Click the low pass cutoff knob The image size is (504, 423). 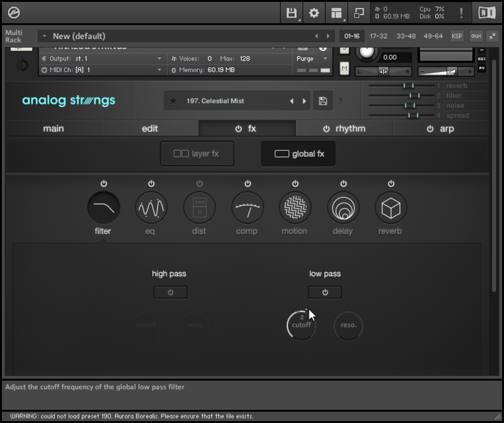point(301,325)
